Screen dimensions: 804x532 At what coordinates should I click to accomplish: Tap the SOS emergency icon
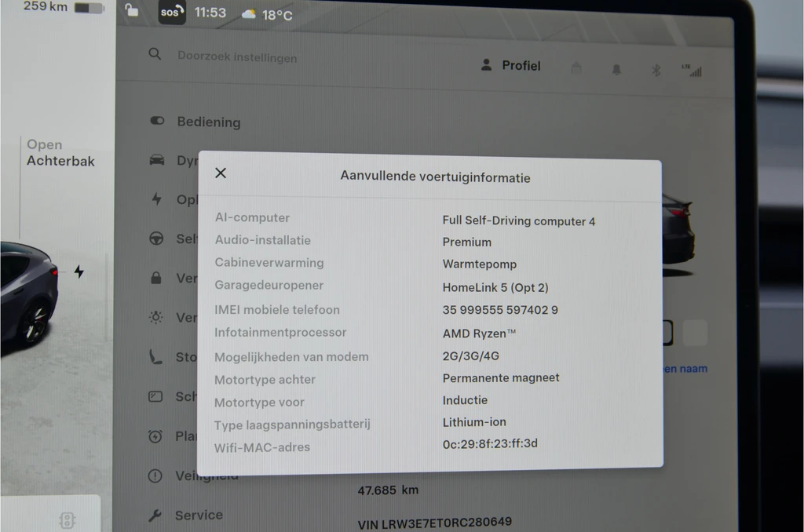(172, 12)
